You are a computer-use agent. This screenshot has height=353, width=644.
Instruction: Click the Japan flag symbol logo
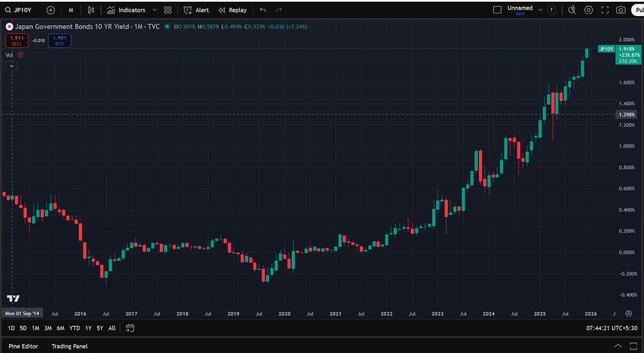tap(9, 26)
